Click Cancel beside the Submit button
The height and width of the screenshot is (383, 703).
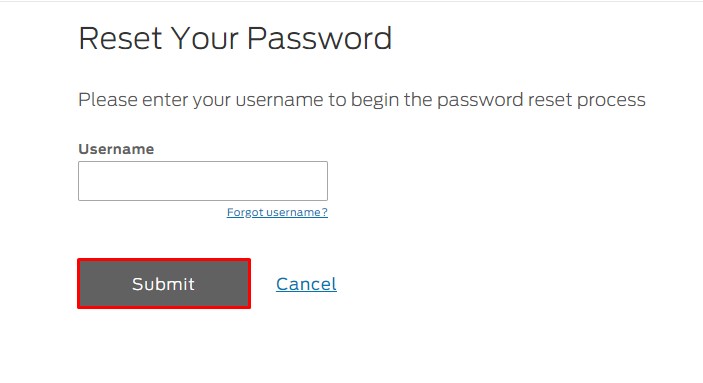click(x=306, y=284)
